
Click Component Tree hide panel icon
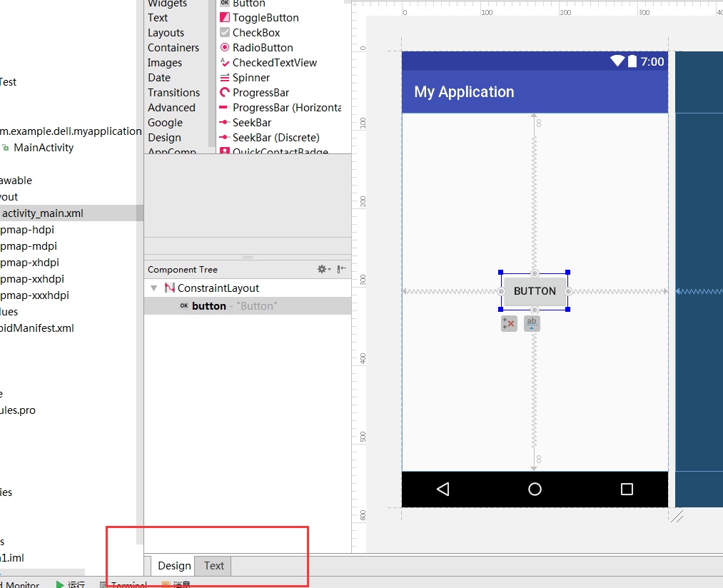pyautogui.click(x=341, y=269)
